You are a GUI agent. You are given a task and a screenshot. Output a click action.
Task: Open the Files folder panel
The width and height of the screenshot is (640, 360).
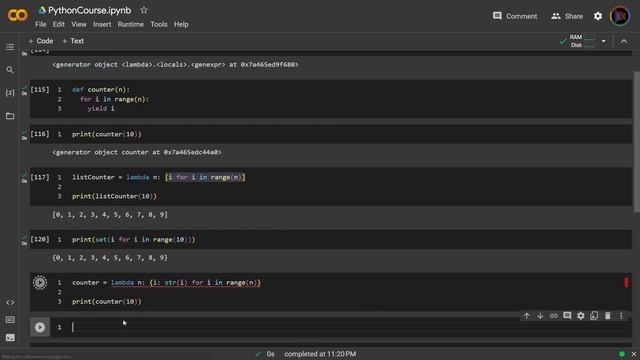10,116
